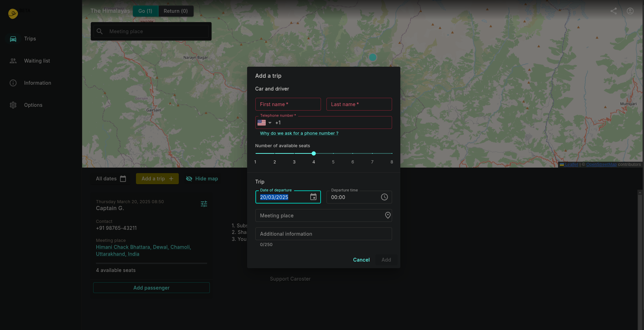644x330 pixels.
Task: Open Trips car icon in sidebar
Action: point(13,39)
